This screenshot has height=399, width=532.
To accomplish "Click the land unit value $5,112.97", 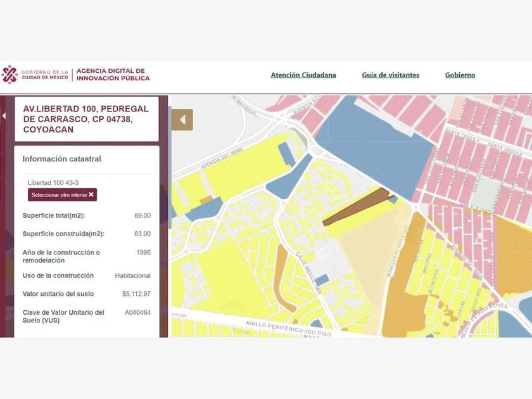I will point(136,294).
